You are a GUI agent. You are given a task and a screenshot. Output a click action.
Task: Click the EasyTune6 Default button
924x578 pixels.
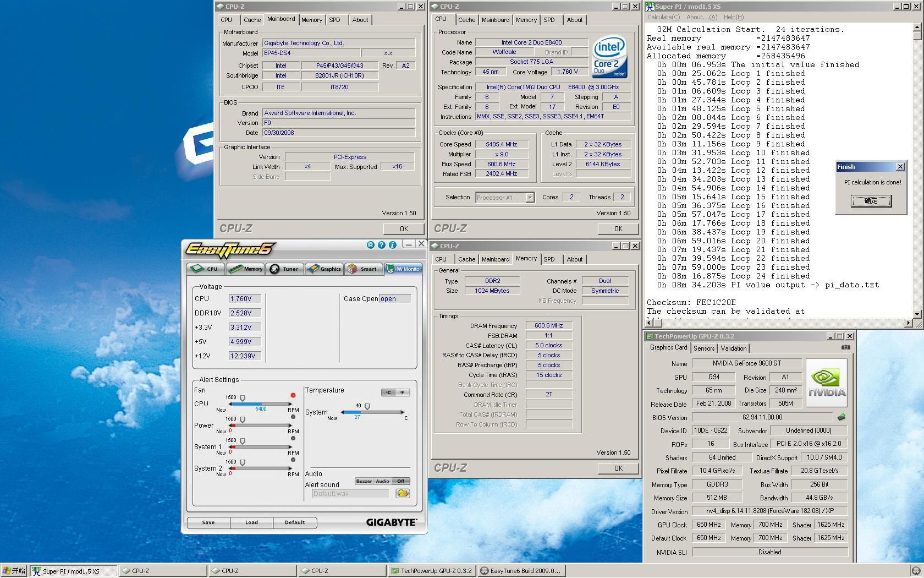point(295,522)
